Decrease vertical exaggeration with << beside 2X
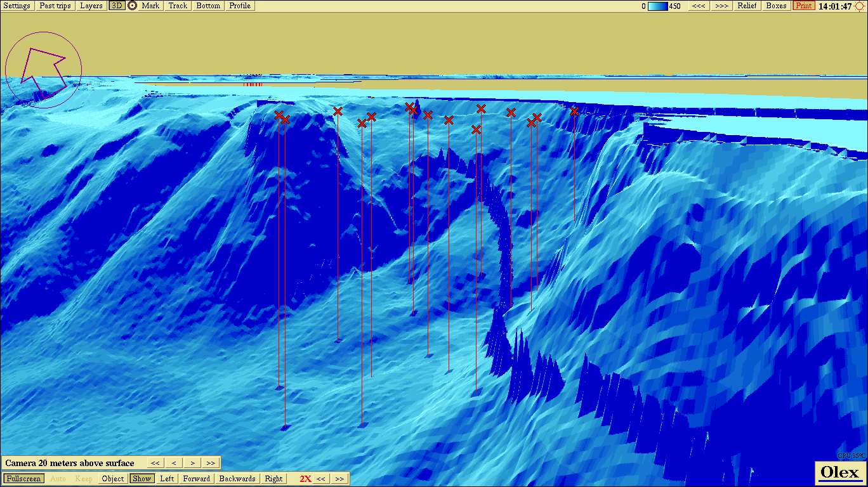Viewport: 868px width, 487px height. pyautogui.click(x=321, y=479)
